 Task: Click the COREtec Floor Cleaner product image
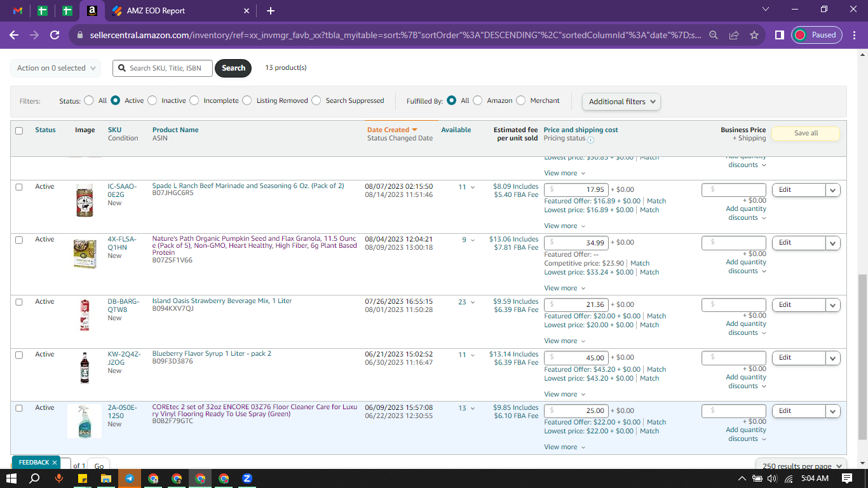(x=85, y=421)
